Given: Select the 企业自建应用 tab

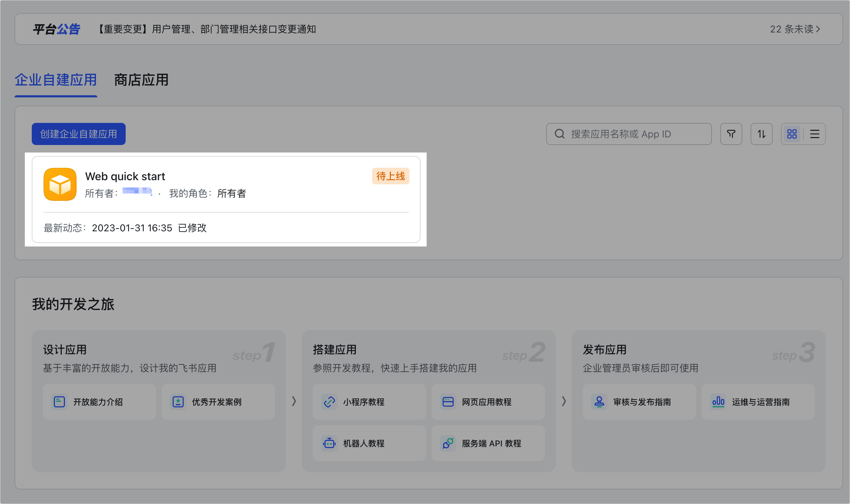Looking at the screenshot, I should (56, 80).
